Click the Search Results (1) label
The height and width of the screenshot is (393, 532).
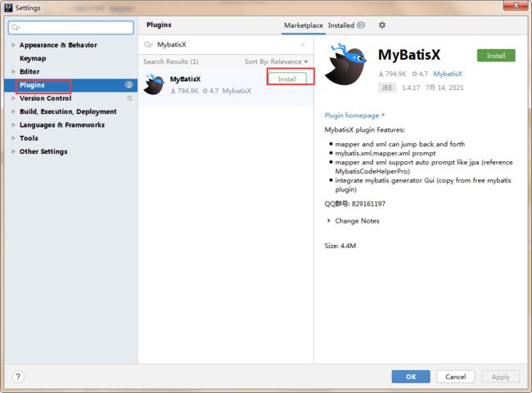coord(171,61)
